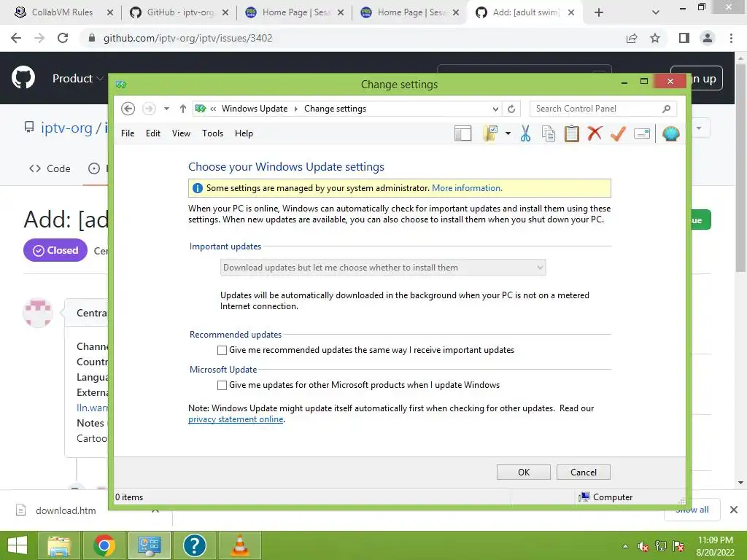Enable recommended updates checkbox
The height and width of the screenshot is (560, 747).
coord(222,351)
